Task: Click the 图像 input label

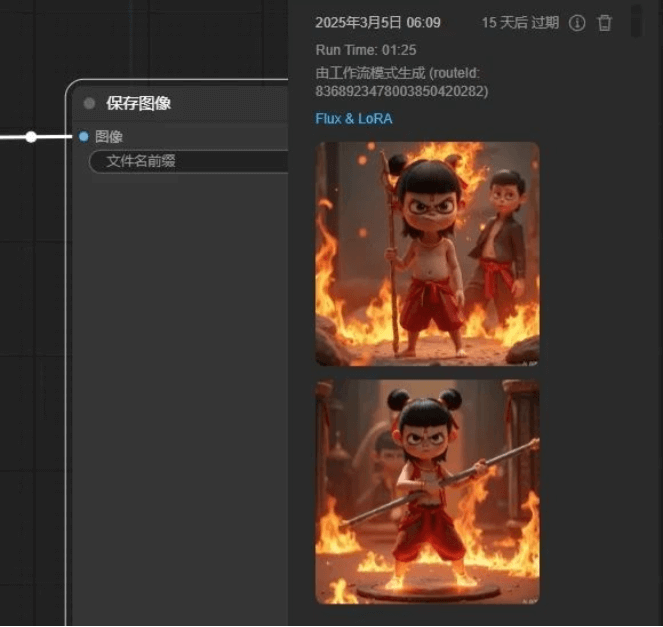Action: pyautogui.click(x=109, y=137)
